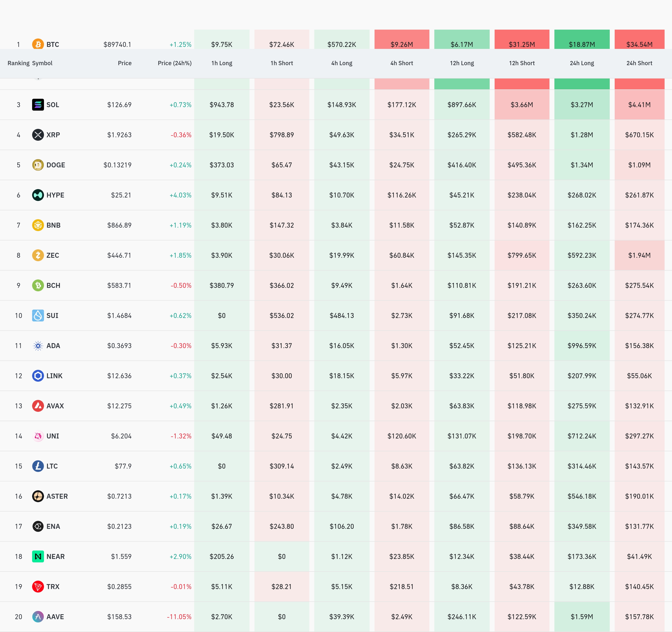The image size is (672, 632).
Task: Select the TRX row price $0.2855
Action: tap(119, 586)
